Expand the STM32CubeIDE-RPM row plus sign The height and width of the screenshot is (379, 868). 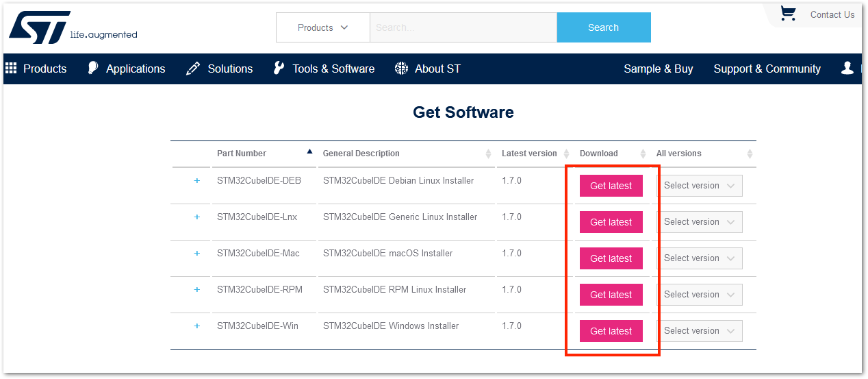point(197,290)
